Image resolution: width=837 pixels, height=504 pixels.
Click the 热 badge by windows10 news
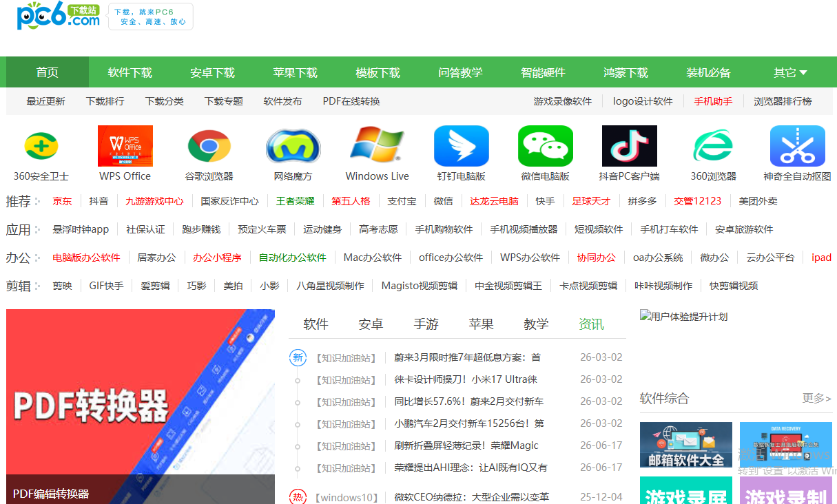298,497
